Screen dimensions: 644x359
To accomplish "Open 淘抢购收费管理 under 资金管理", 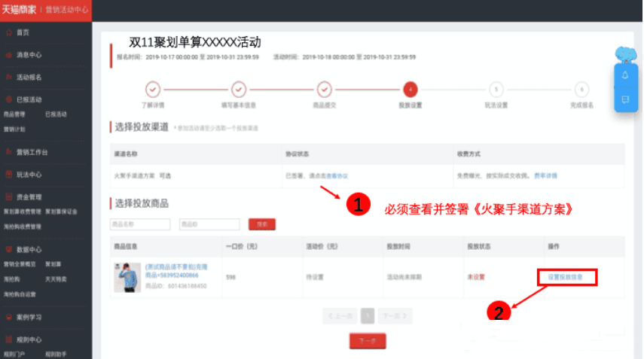I will pyautogui.click(x=22, y=227).
